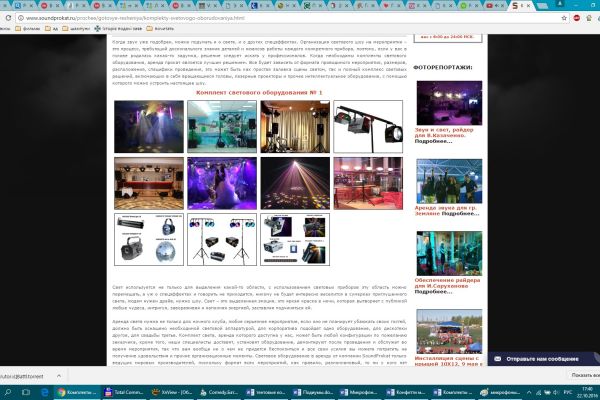
Task: Bookmark this page with the star icon
Action: point(564,18)
